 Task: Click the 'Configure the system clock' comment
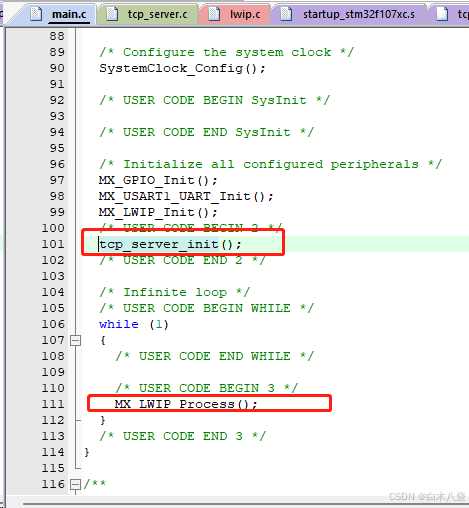[227, 52]
